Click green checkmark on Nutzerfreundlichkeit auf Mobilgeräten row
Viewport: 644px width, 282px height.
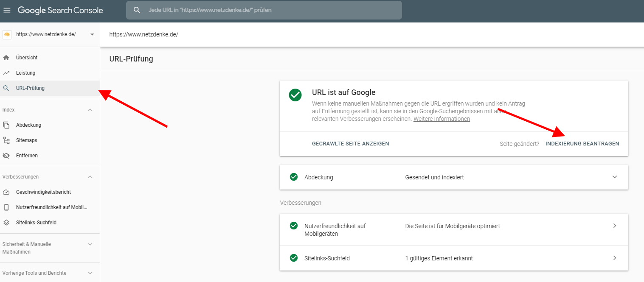point(293,226)
